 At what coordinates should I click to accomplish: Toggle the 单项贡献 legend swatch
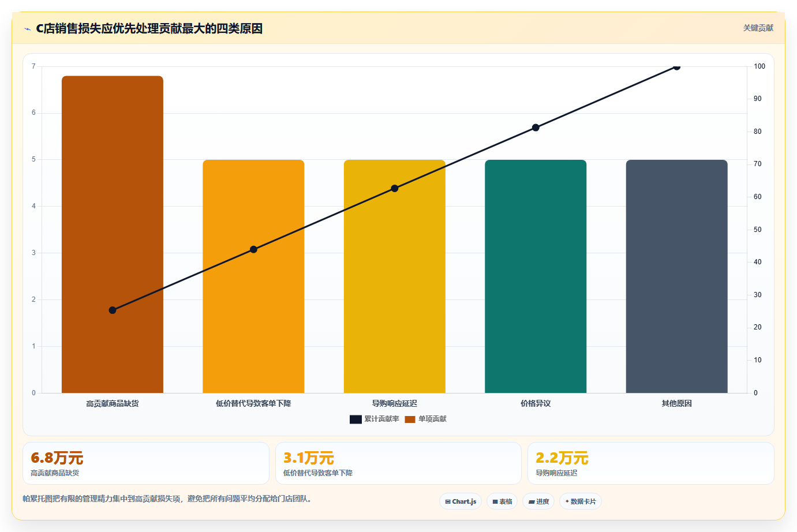[x=410, y=419]
